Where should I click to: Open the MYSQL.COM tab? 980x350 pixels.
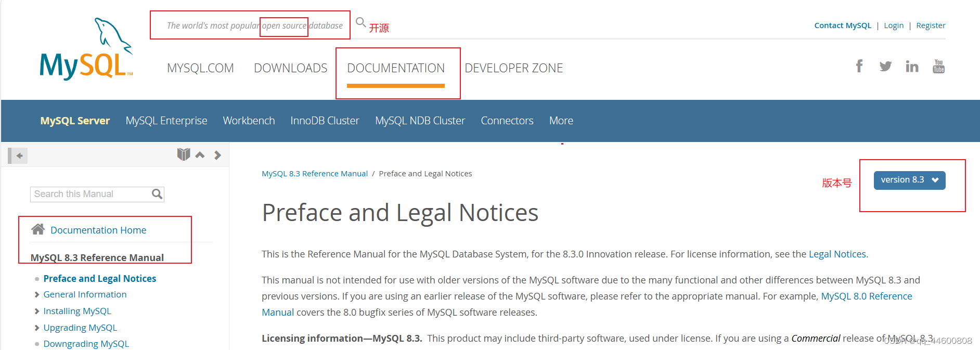200,68
